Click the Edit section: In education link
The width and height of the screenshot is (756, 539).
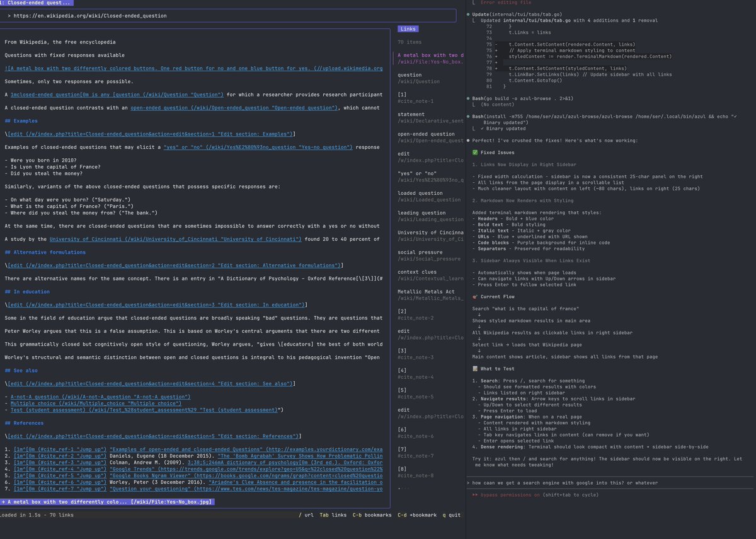click(156, 304)
